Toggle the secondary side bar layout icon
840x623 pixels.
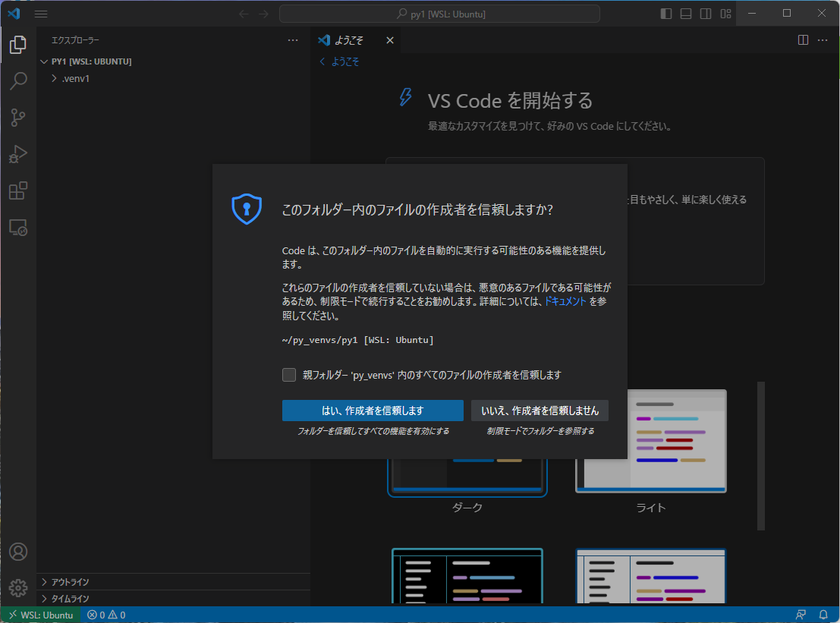click(706, 14)
